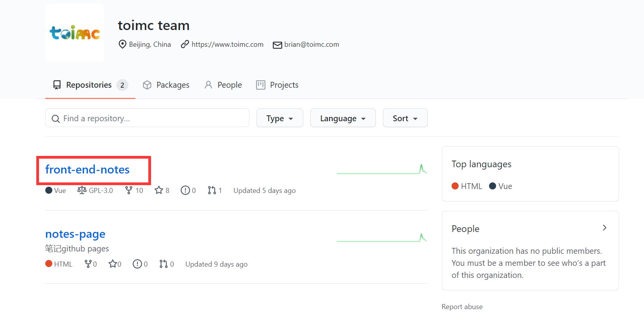Click the Report abuse link
The height and width of the screenshot is (336, 644).
point(462,307)
